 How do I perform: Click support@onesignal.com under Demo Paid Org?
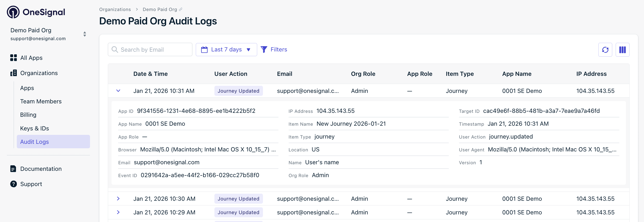tap(38, 39)
